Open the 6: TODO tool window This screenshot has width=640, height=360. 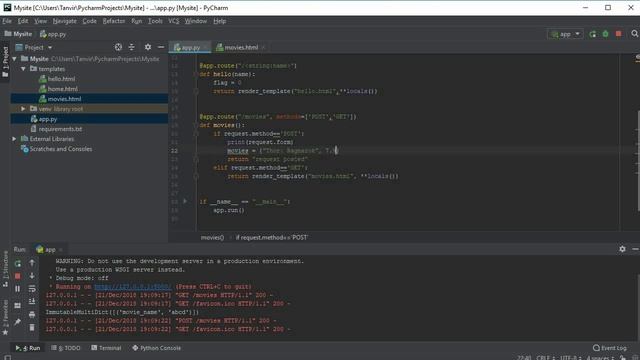[x=66, y=348]
